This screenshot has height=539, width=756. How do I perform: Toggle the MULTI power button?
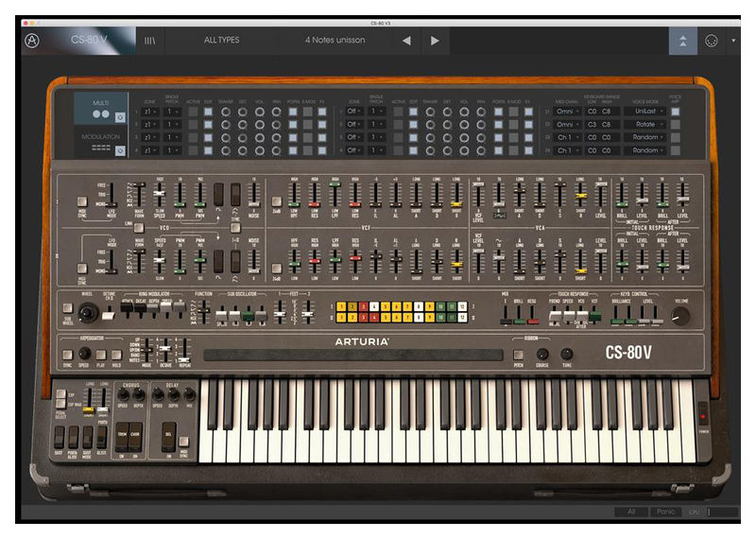pos(120,116)
